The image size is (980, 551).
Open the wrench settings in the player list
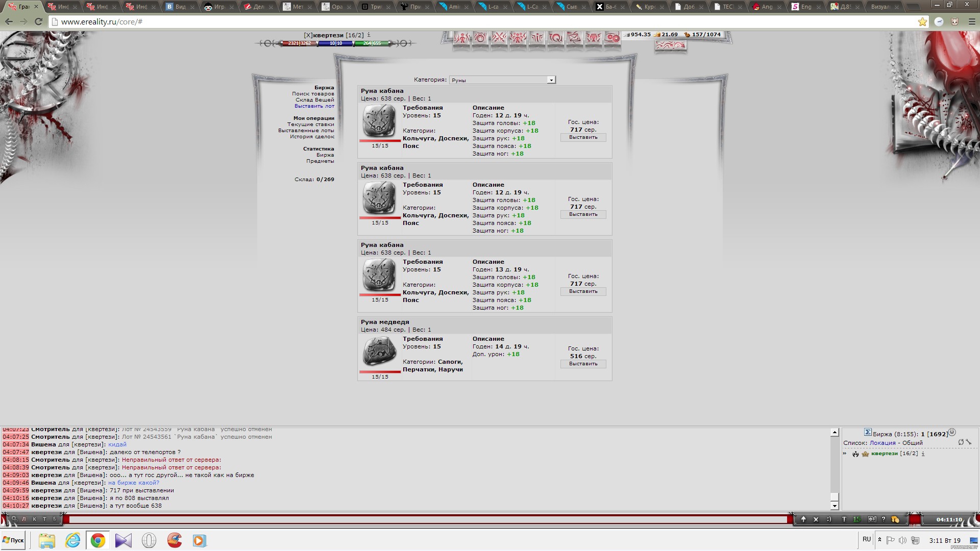click(969, 442)
